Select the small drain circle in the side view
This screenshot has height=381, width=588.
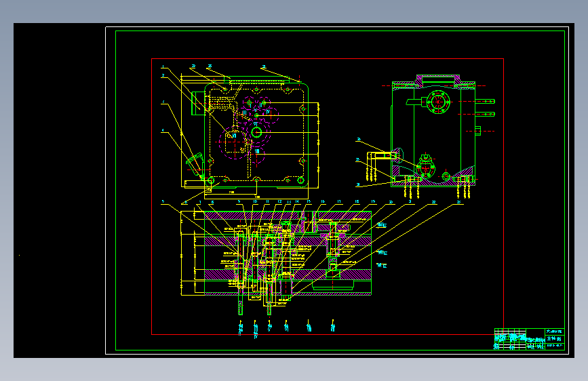point(446,176)
